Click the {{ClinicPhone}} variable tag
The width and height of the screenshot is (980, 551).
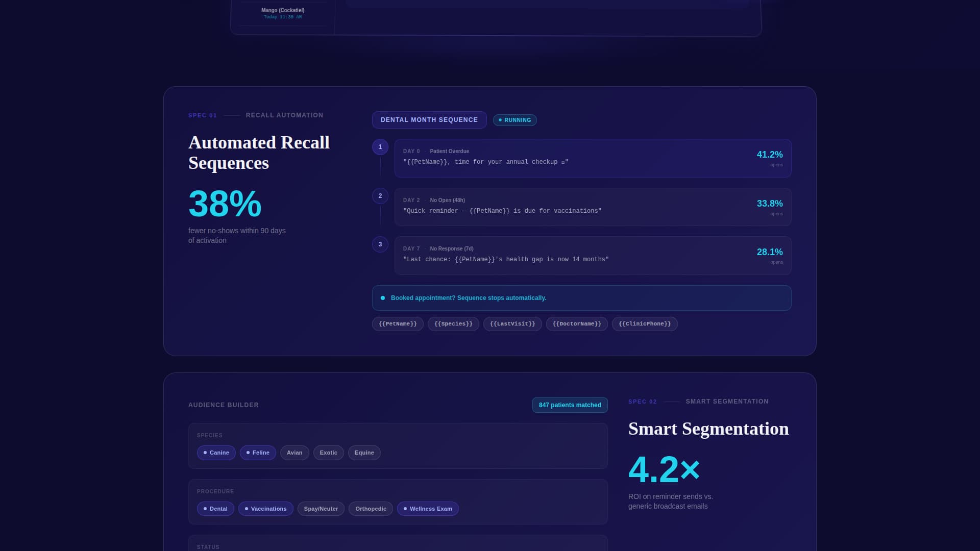[645, 324]
